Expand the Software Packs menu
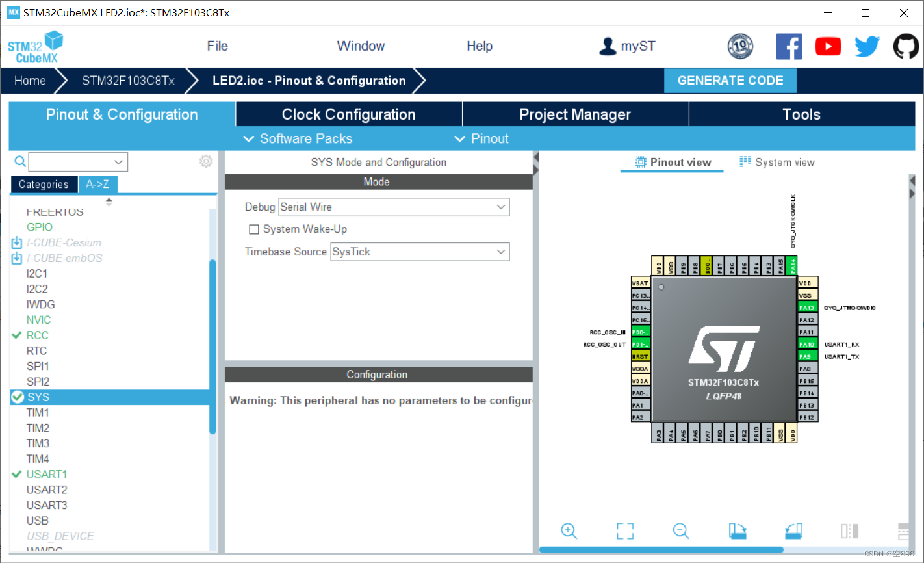This screenshot has height=563, width=924. point(298,138)
